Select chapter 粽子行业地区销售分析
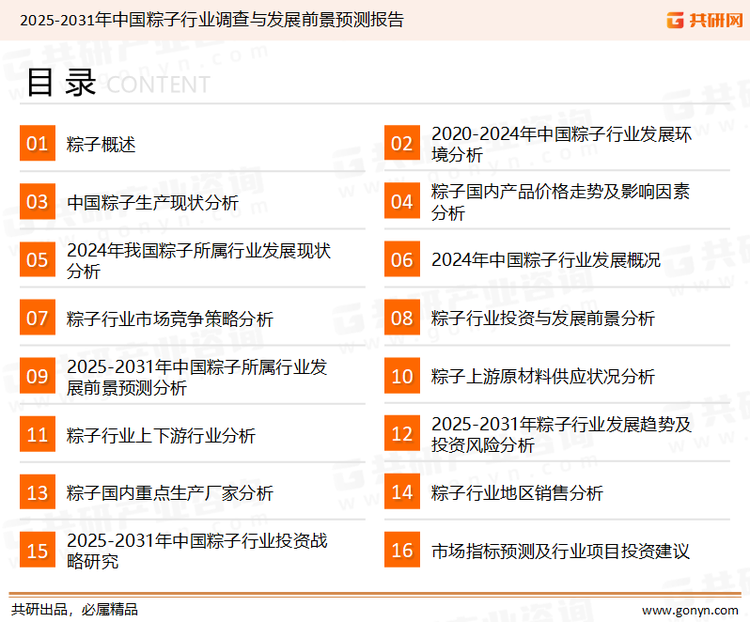This screenshot has height=622, width=750. (x=517, y=493)
